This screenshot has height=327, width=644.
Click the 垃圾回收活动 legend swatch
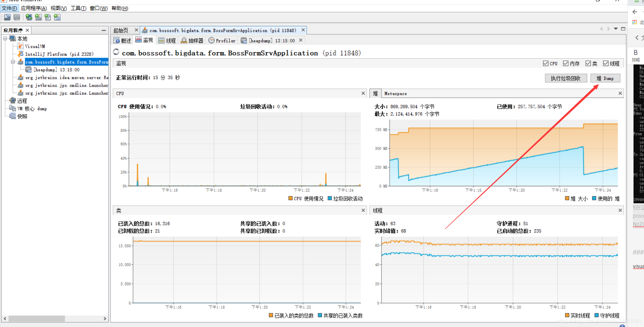[330, 198]
